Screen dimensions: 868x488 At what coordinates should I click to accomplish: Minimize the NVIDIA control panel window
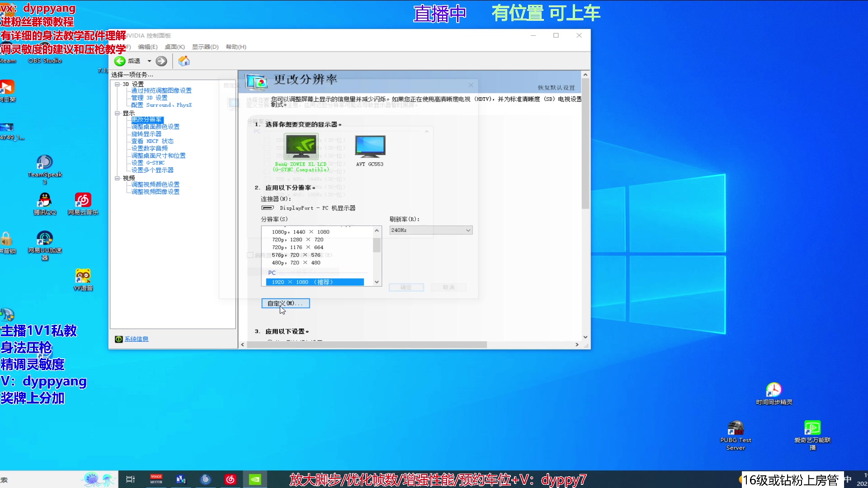(533, 35)
